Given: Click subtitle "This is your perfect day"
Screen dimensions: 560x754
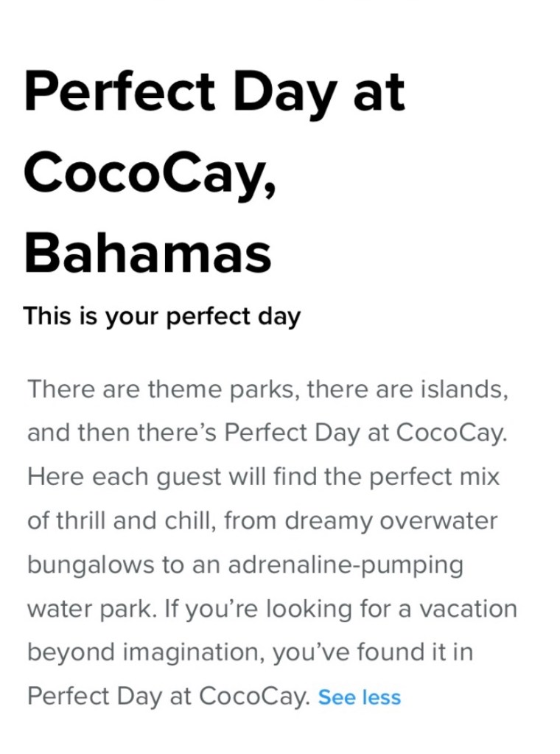Looking at the screenshot, I should pos(161,316).
